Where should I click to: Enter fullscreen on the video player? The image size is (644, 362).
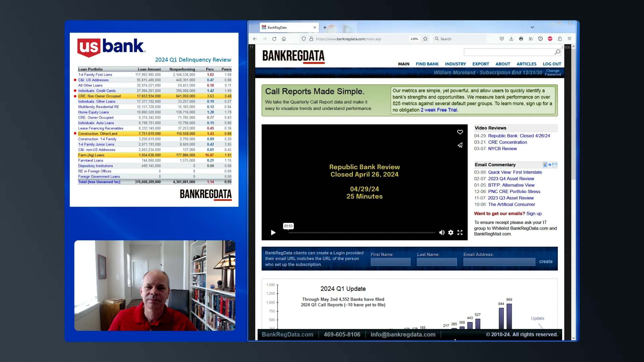point(460,232)
